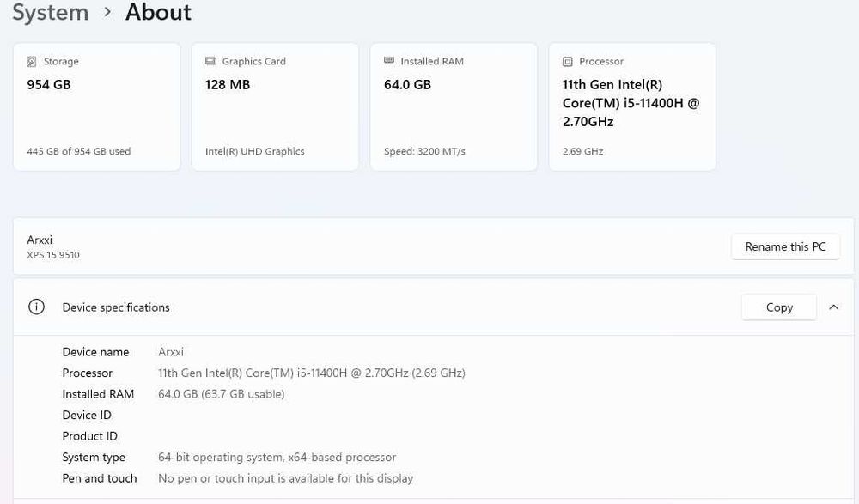
Task: Click the Speed: 3200 MT/s text
Action: [424, 152]
